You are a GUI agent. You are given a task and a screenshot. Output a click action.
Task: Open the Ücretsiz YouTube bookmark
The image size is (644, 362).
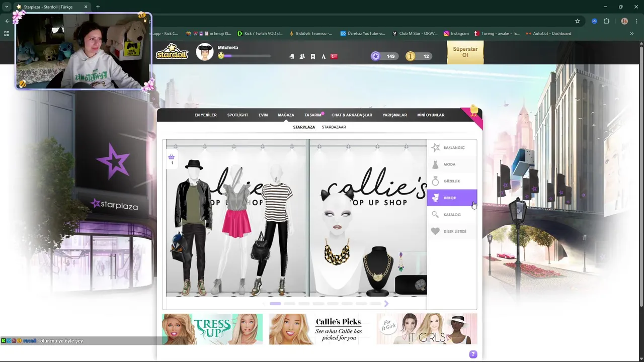point(362,34)
